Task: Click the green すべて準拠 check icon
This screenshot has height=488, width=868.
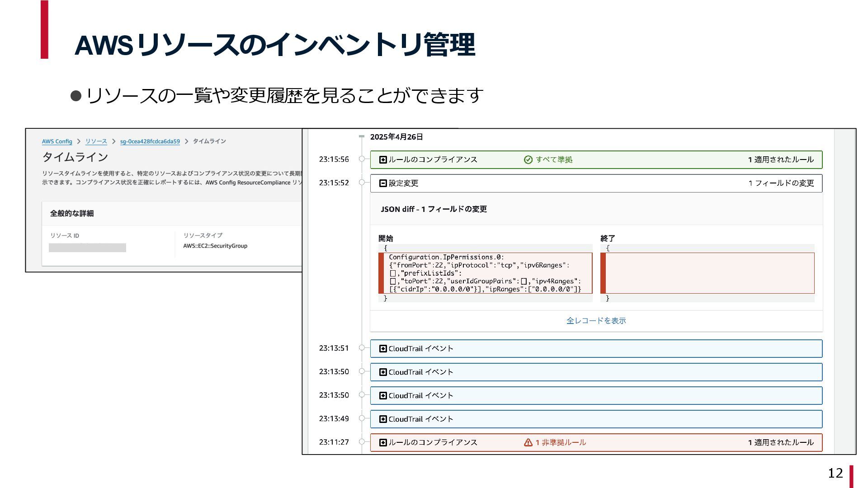Action: point(528,160)
